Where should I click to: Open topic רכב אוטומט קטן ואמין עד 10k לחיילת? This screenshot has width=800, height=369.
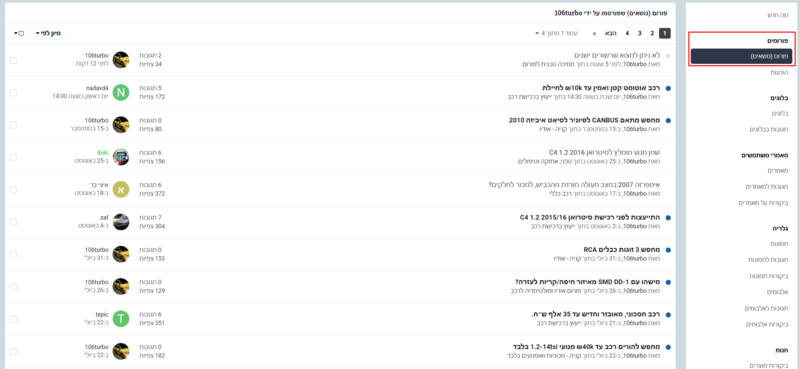601,88
